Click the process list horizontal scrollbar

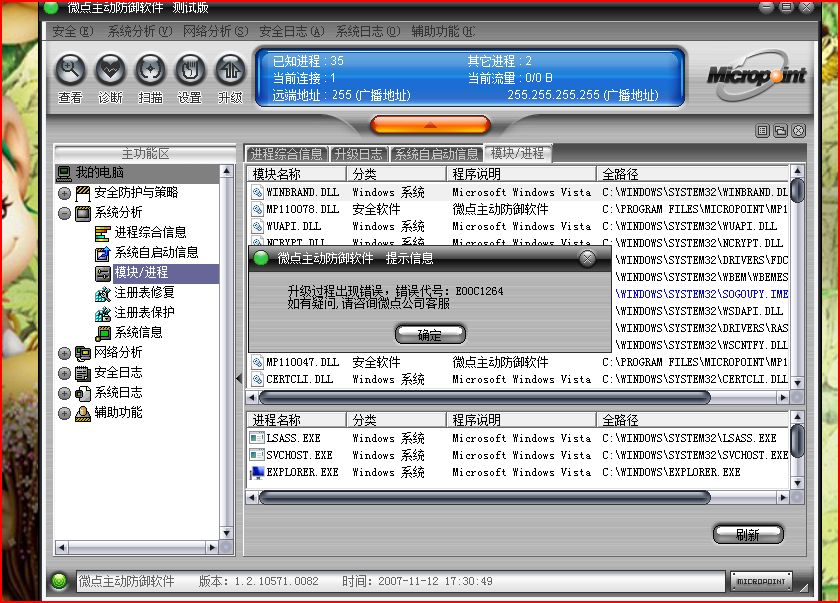pyautogui.click(x=484, y=498)
